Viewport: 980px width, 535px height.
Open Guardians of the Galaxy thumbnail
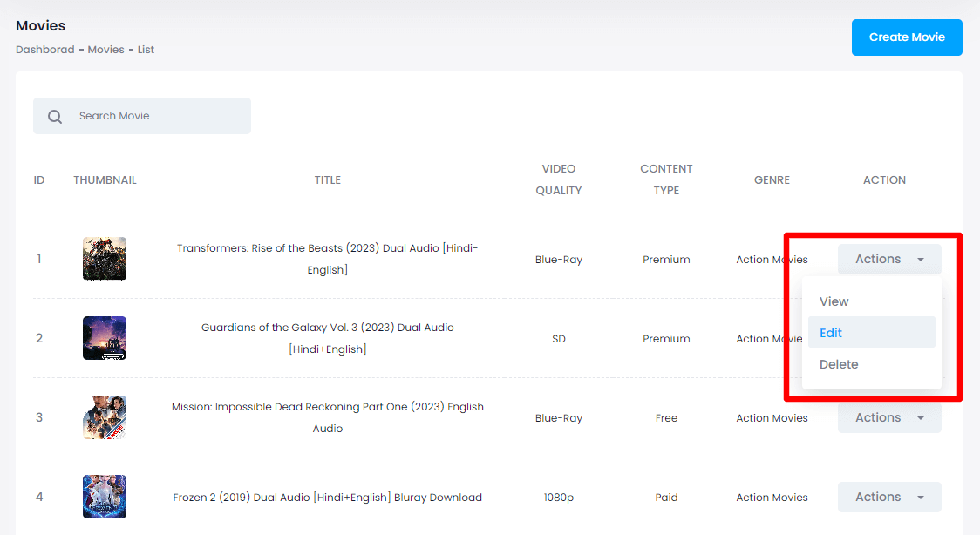[105, 338]
